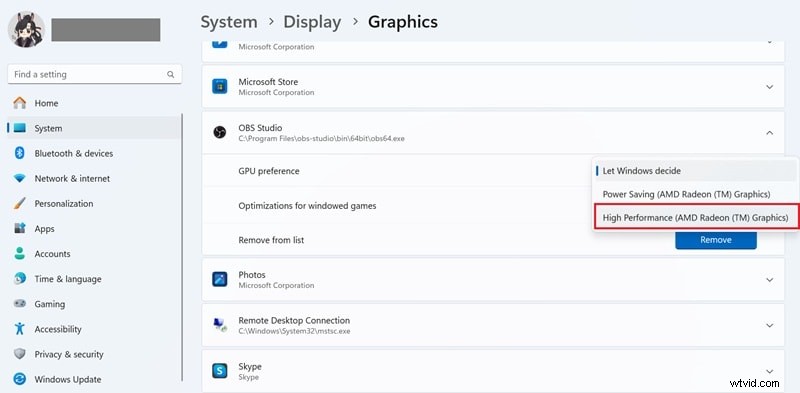Viewport: 800px width, 393px height.
Task: Collapse the OBS Studio entry chevron
Action: point(769,133)
